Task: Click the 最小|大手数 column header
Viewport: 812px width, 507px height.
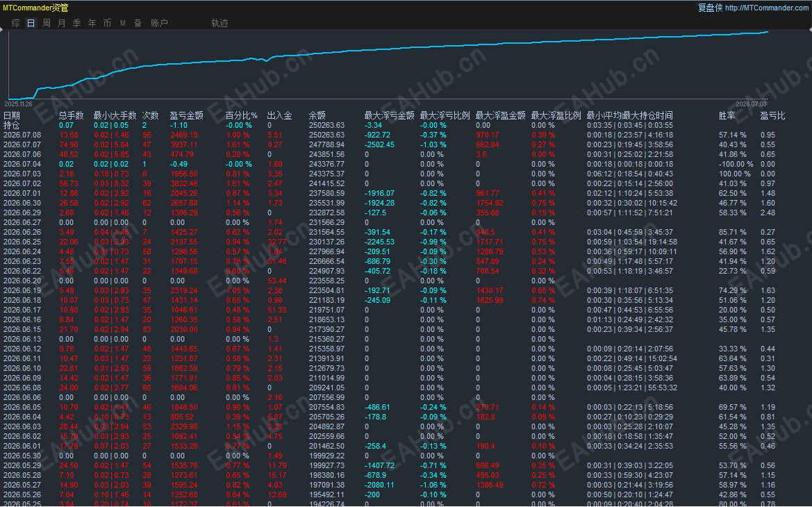Action: point(115,115)
